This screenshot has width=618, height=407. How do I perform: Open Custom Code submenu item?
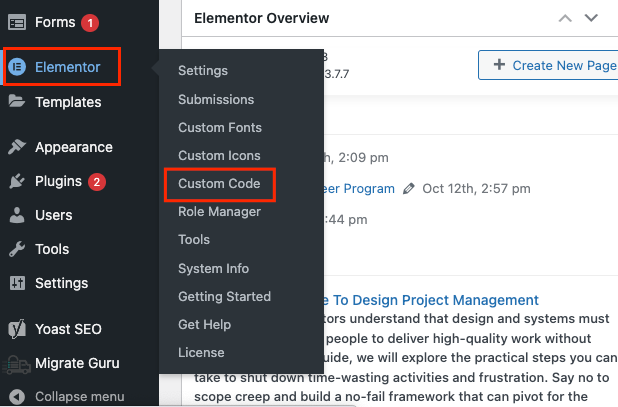219,184
